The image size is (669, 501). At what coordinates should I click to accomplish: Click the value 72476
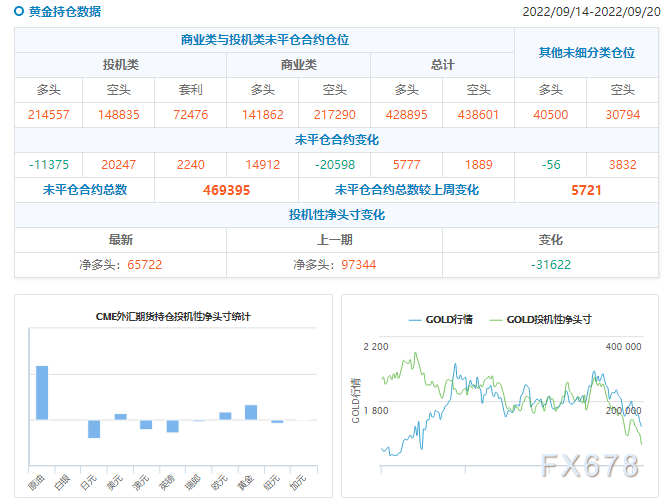pos(190,115)
